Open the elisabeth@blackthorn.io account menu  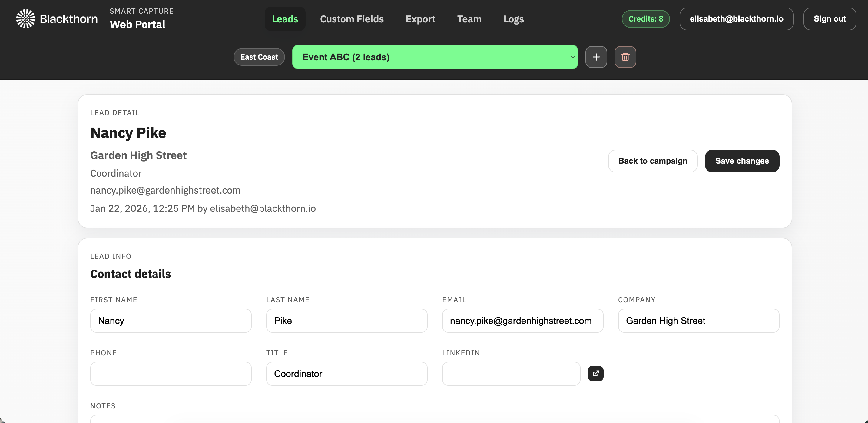(x=737, y=18)
